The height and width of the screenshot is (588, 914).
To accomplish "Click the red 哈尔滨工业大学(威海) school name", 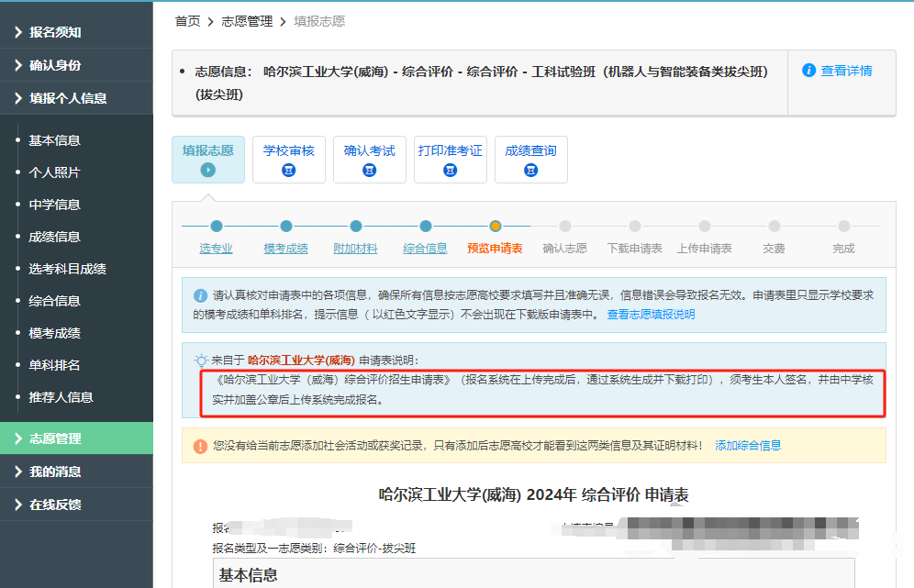I will 301,361.
